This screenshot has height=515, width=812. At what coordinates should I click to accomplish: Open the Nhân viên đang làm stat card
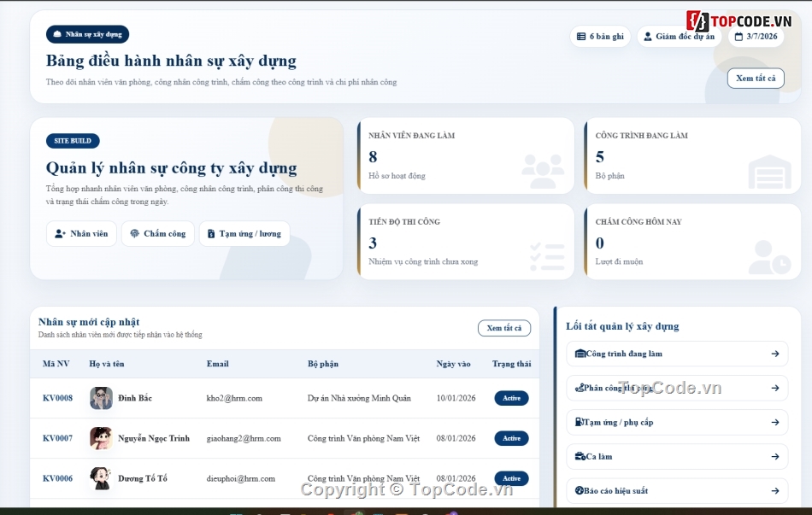(x=466, y=155)
